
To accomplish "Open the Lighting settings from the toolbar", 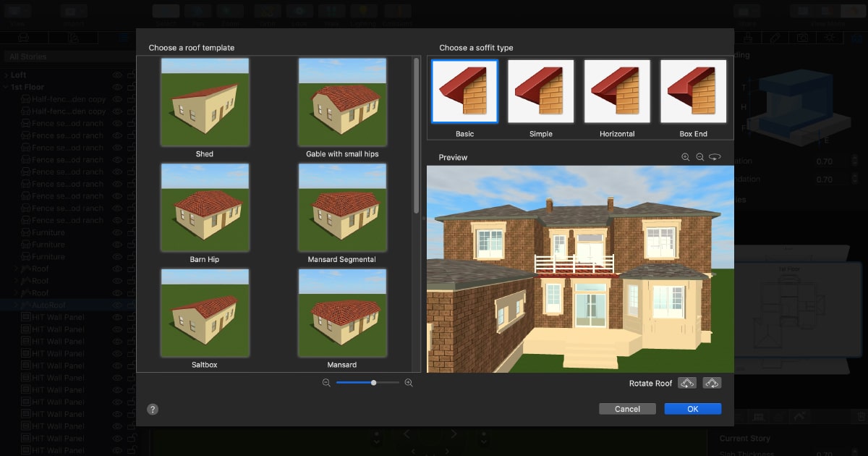I will click(364, 10).
